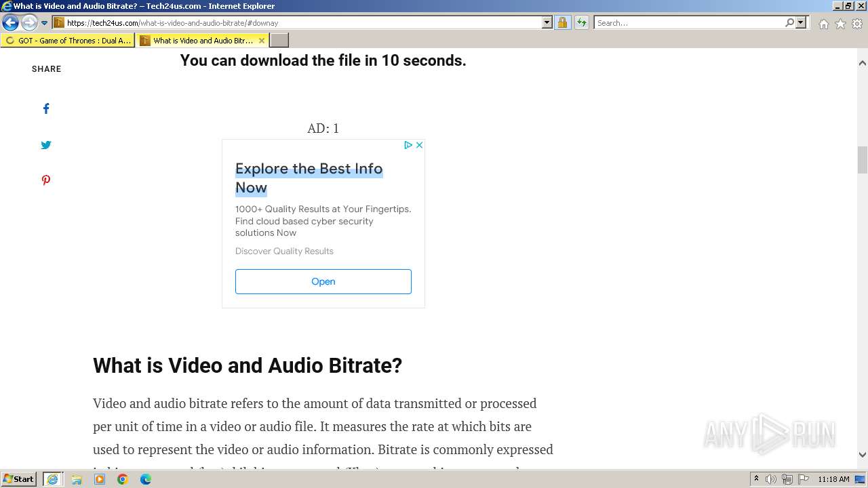Viewport: 868px width, 488px height.
Task: Share the article on Pinterest
Action: [x=46, y=180]
